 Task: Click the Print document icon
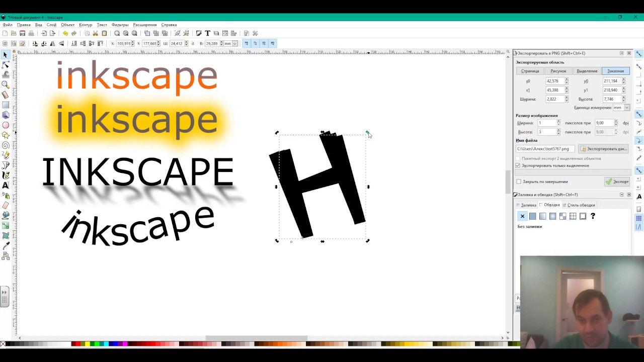[31, 33]
